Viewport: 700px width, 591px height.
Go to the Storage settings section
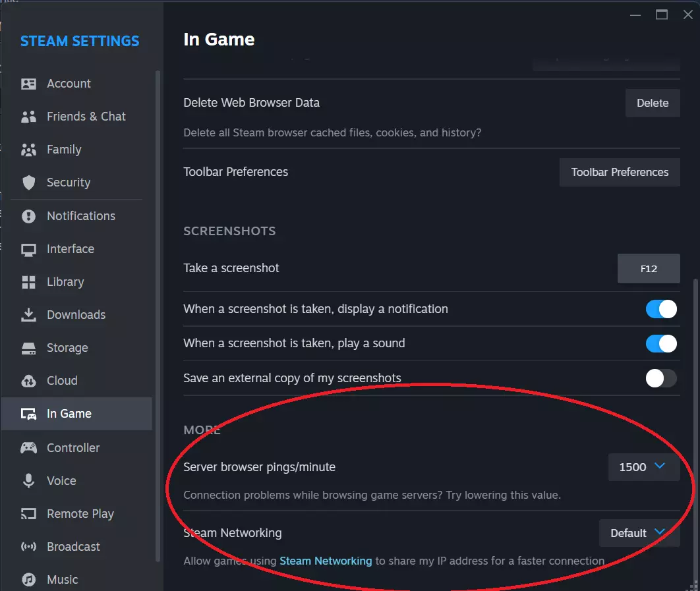click(x=67, y=348)
